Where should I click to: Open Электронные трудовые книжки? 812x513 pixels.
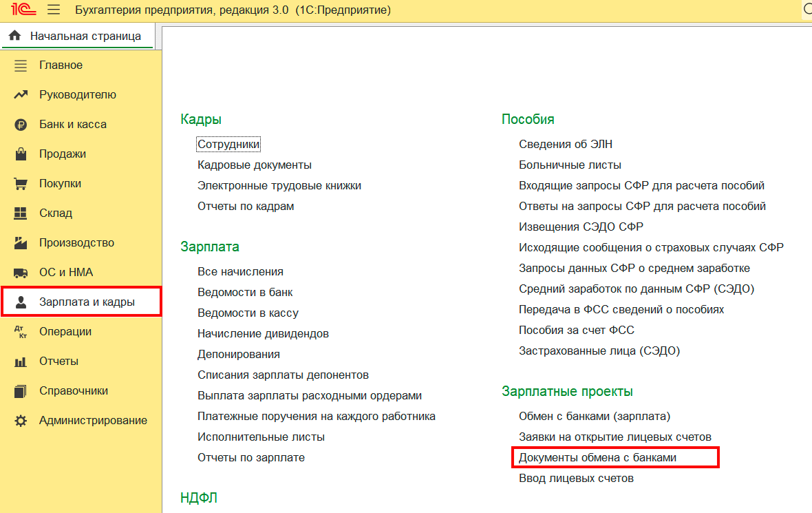coord(279,186)
